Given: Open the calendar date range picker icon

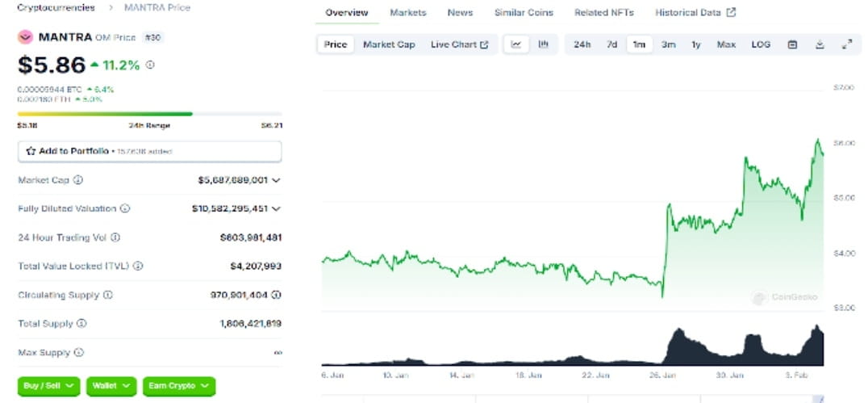Looking at the screenshot, I should [x=792, y=45].
